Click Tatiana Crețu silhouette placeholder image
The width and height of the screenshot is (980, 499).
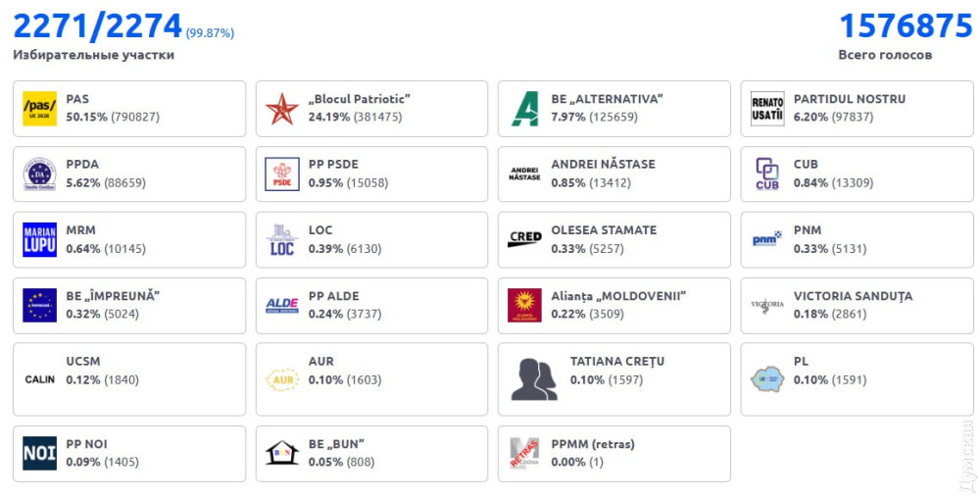[x=534, y=379]
